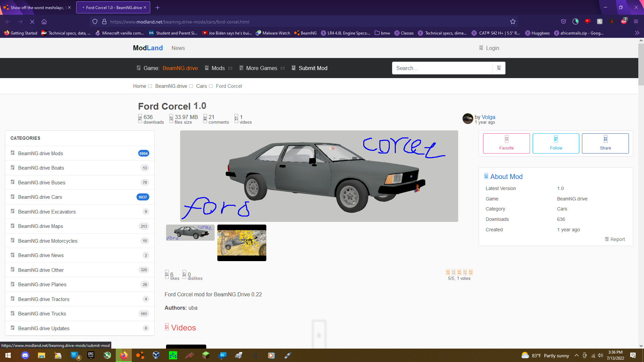The width and height of the screenshot is (644, 362).
Task: Click the Firefox taskbar icon
Action: (124, 355)
